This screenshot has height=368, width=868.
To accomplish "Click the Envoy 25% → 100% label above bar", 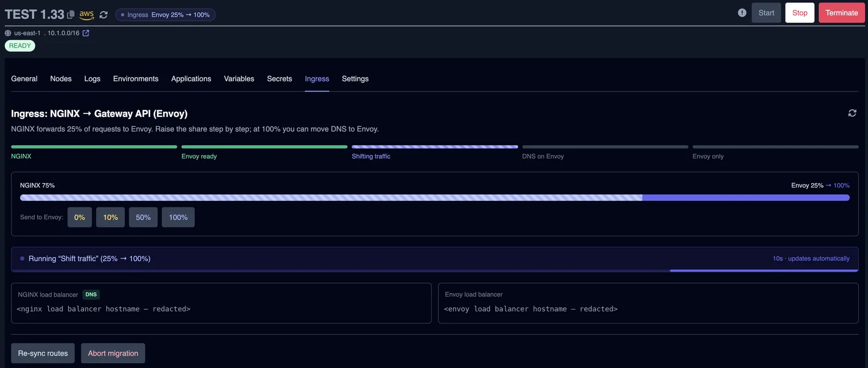I will 820,185.
